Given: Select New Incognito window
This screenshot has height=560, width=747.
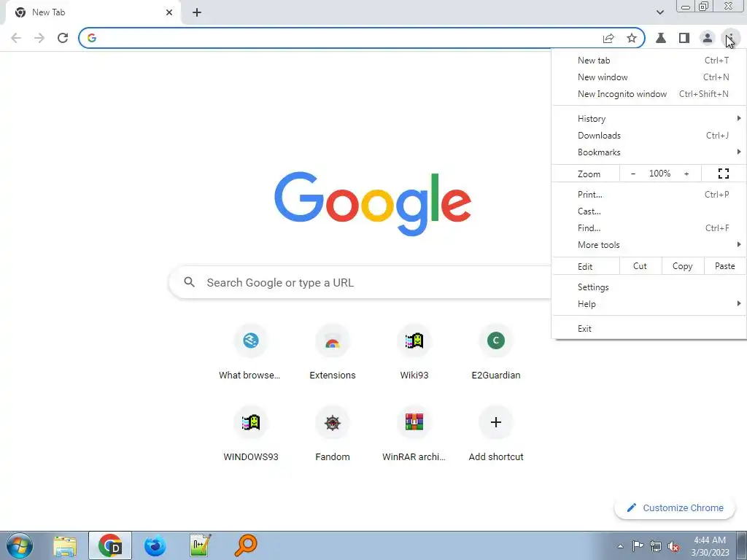Looking at the screenshot, I should (649, 94).
